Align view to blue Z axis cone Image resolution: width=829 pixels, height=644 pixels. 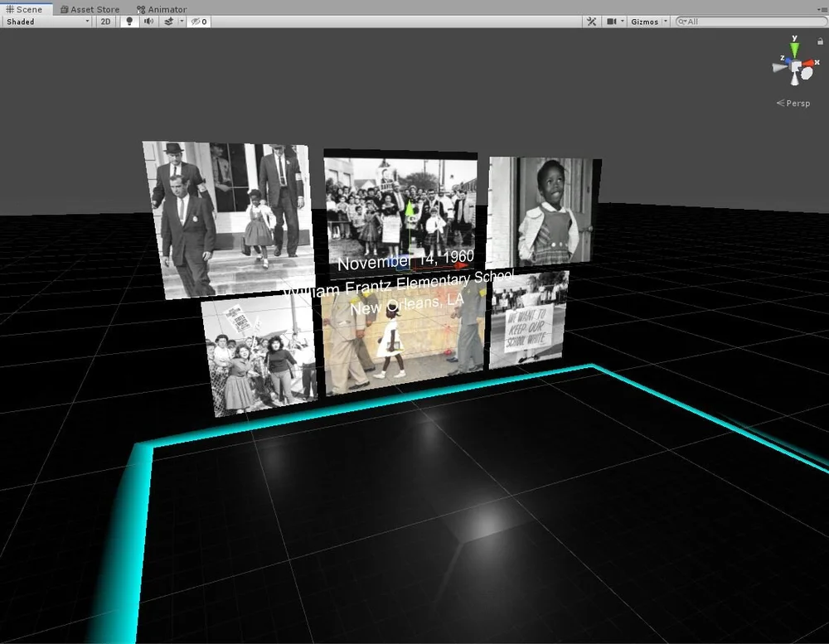pos(788,62)
